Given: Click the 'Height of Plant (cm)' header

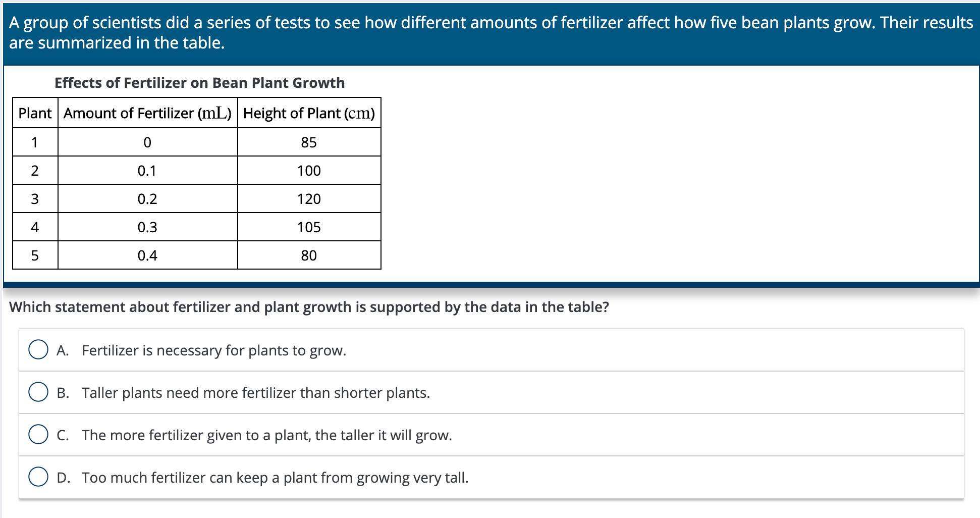Looking at the screenshot, I should coord(309,113).
